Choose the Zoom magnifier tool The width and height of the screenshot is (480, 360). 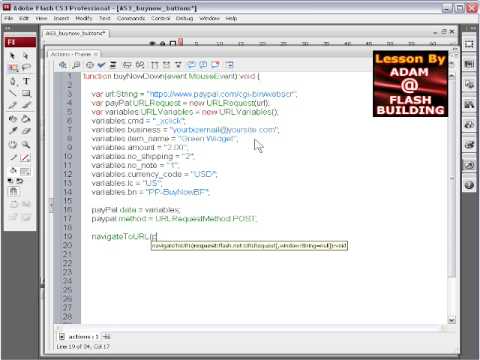point(26,144)
